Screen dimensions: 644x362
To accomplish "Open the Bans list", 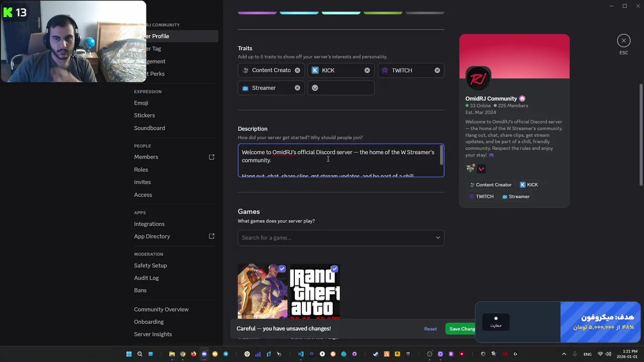I will coord(140,291).
